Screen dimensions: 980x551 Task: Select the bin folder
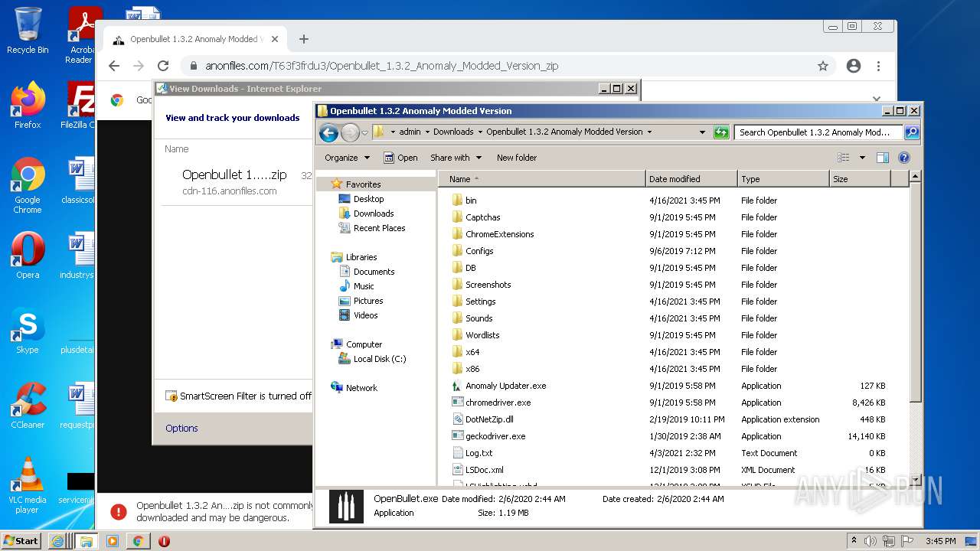[x=471, y=201]
